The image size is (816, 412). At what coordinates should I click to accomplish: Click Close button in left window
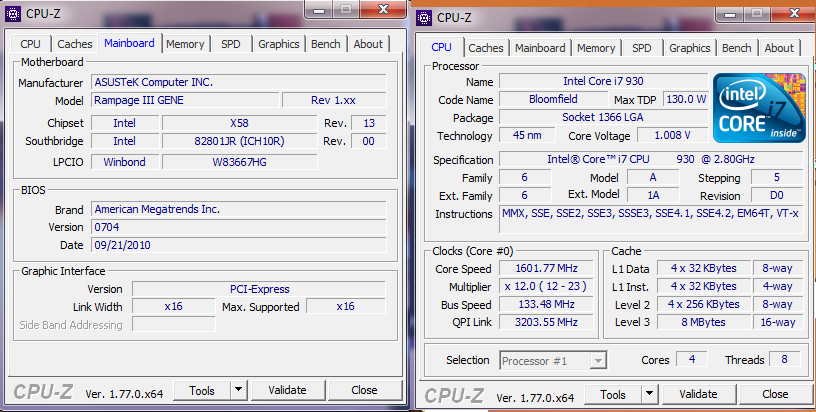click(x=364, y=390)
